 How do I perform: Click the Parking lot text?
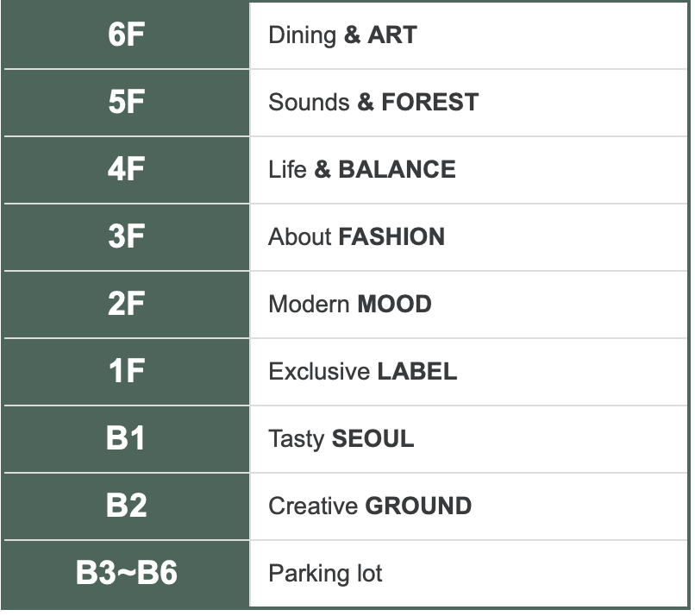[x=325, y=574]
